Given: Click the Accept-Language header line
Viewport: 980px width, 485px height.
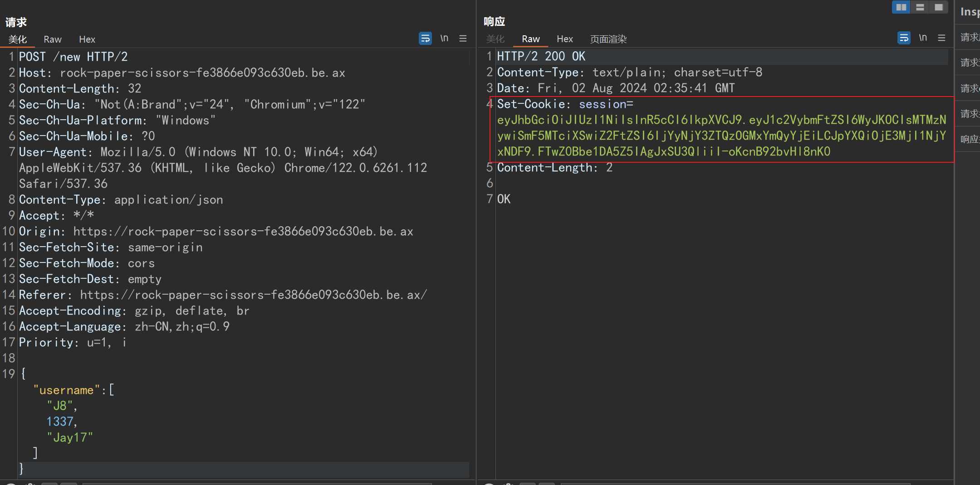Looking at the screenshot, I should pyautogui.click(x=124, y=326).
